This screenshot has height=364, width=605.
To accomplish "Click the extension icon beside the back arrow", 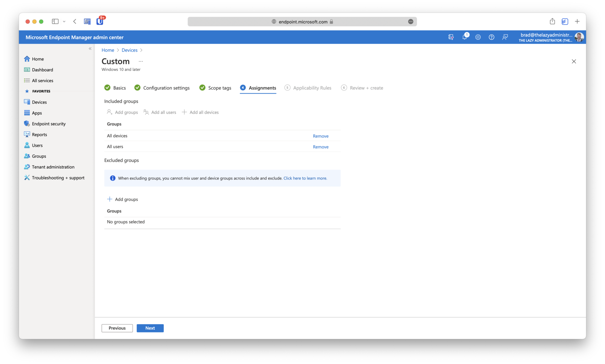I will pyautogui.click(x=87, y=22).
